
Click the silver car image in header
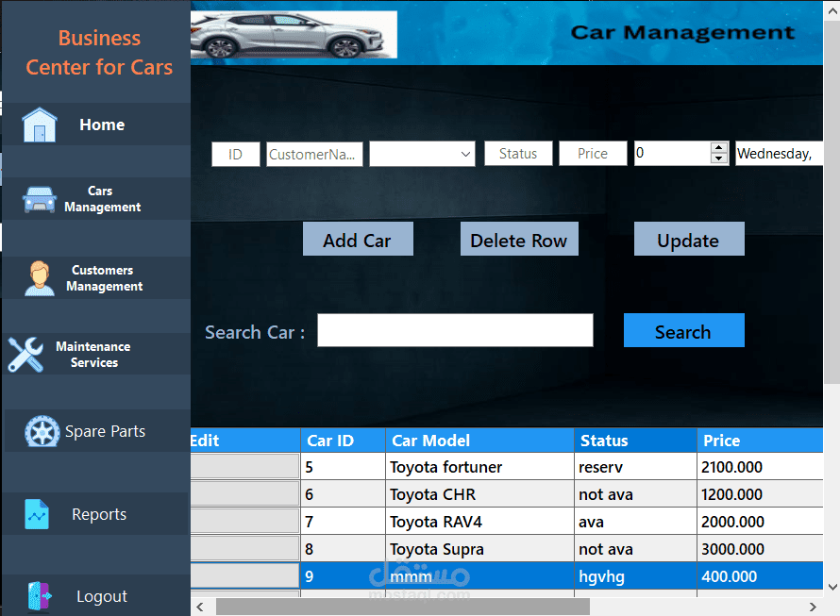294,34
